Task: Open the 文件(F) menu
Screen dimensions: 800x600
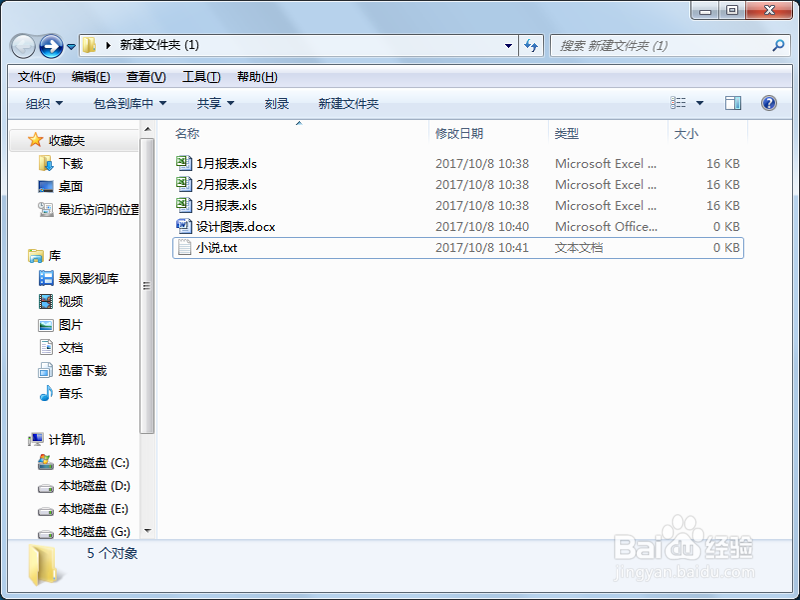Action: (36, 77)
